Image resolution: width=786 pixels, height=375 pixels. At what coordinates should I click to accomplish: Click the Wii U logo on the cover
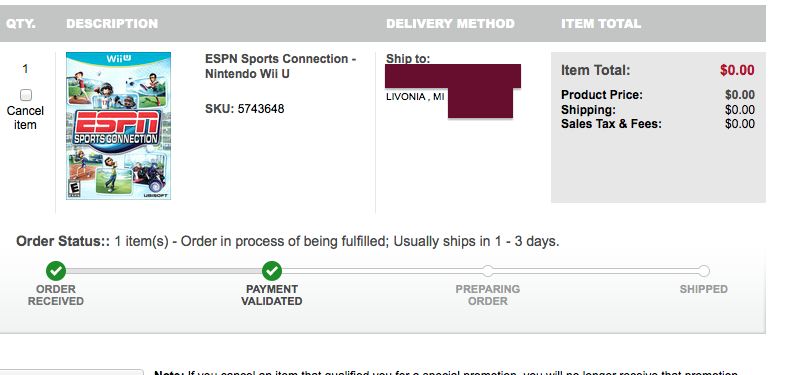[118, 59]
